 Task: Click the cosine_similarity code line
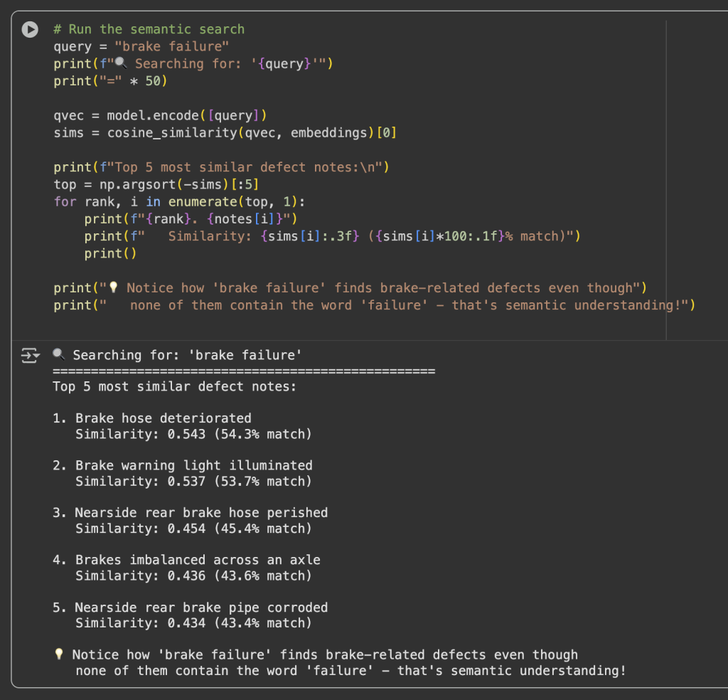[x=225, y=133]
